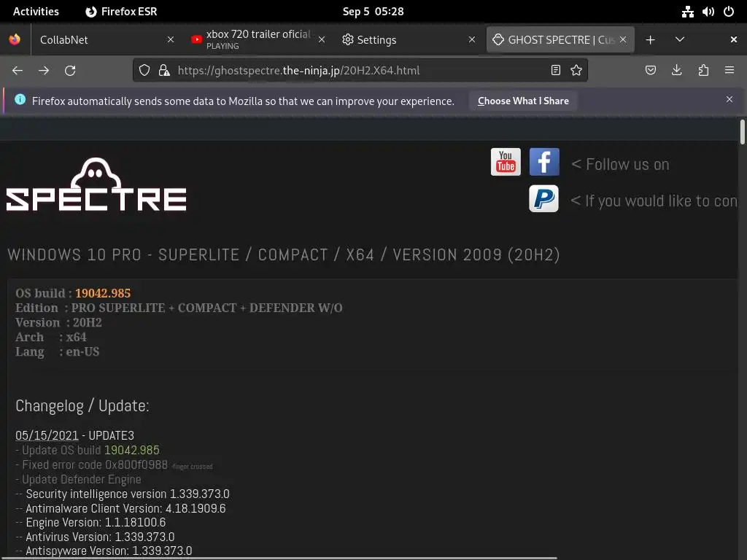Screen dimensions: 747x560
Task: Click the Update Defender Engine line
Action: point(78,479)
